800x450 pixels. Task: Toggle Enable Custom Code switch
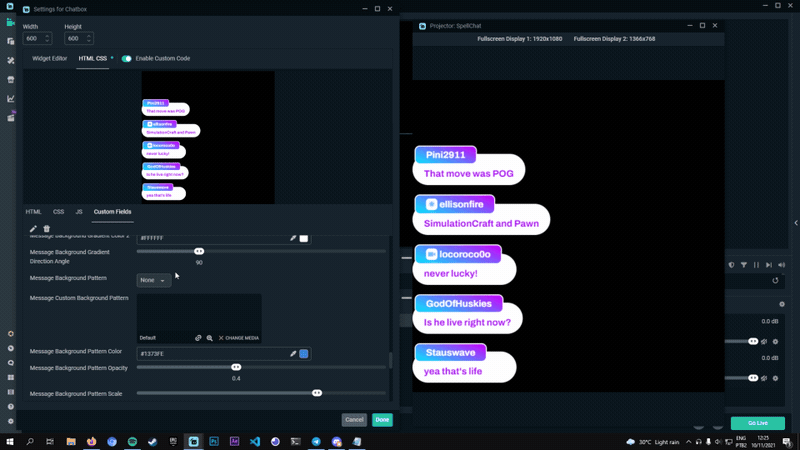127,59
